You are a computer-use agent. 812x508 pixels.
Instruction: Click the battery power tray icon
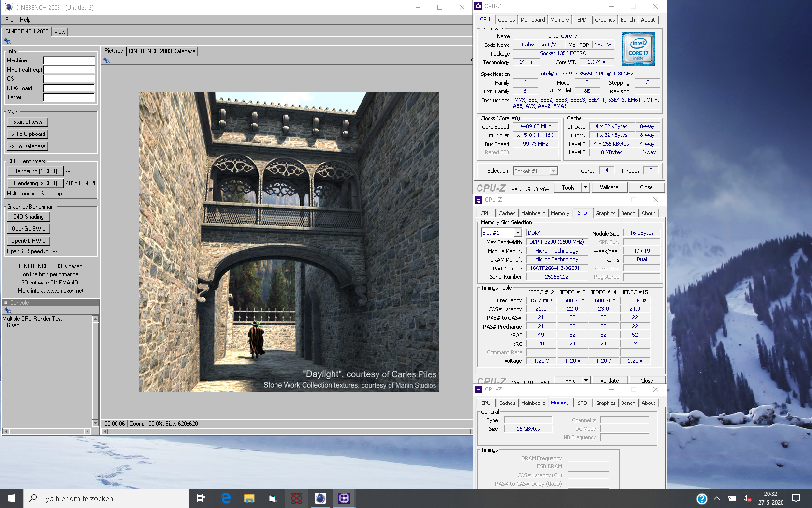tap(732, 498)
